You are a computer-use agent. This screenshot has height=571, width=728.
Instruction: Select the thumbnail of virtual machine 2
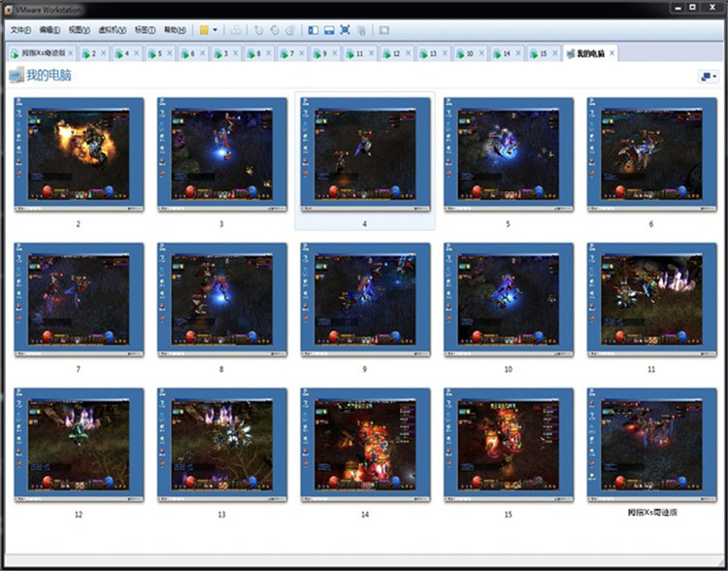click(79, 154)
